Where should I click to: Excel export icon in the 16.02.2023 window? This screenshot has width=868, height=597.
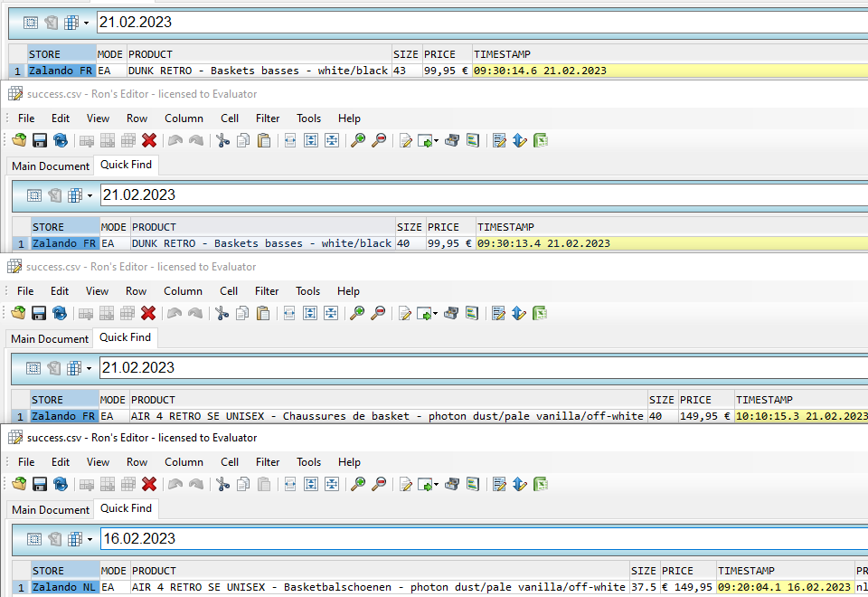click(541, 484)
